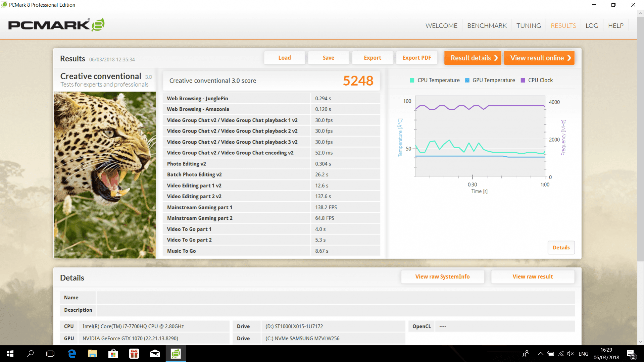The height and width of the screenshot is (362, 644).
Task: Switch to the TUNING tab
Action: coord(529,26)
